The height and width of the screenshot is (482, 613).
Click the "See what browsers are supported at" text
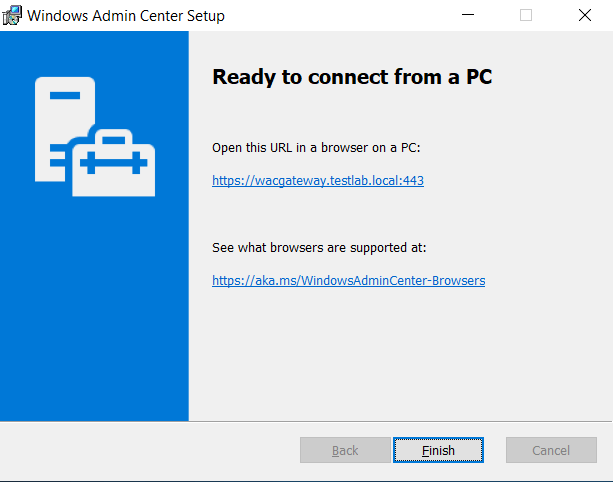pyautogui.click(x=319, y=248)
